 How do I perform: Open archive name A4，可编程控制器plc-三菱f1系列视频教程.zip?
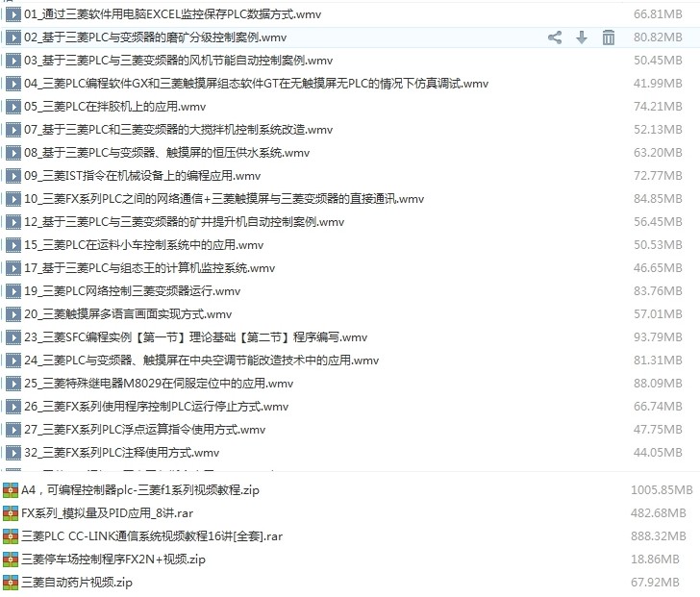[140, 490]
